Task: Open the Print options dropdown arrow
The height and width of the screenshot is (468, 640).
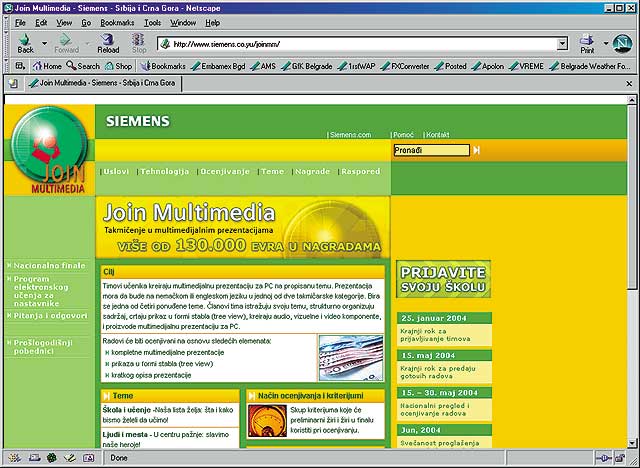Action: [x=606, y=43]
